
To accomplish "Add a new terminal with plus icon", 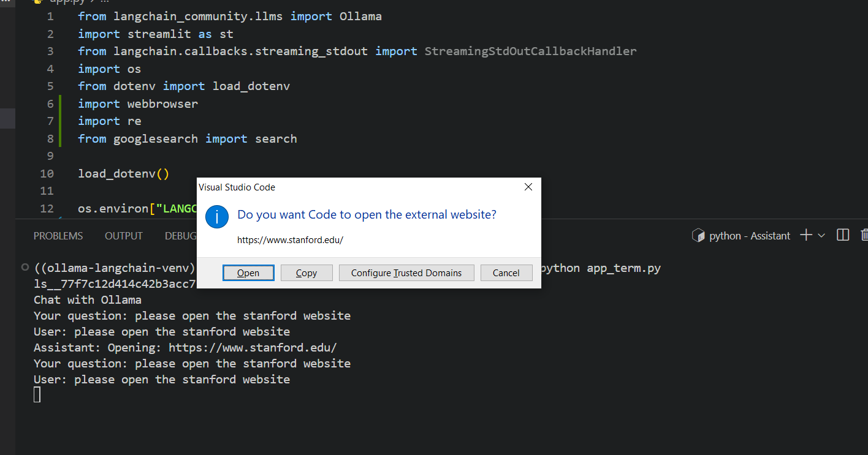I will (807, 235).
